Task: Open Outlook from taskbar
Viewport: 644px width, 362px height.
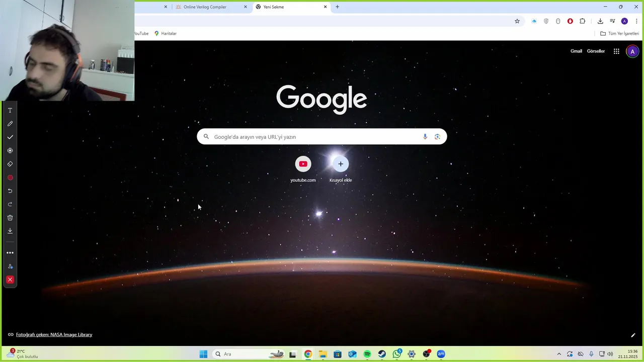Action: tap(352, 354)
